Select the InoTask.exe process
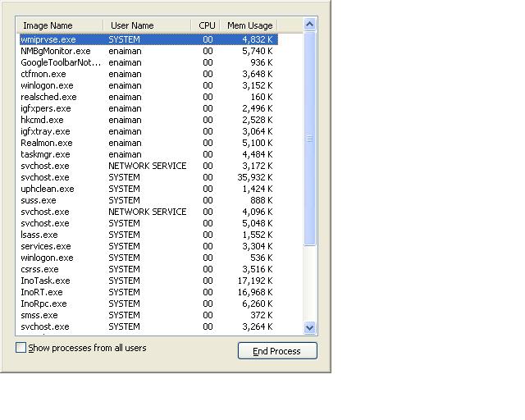The height and width of the screenshot is (420, 525). tap(45, 281)
